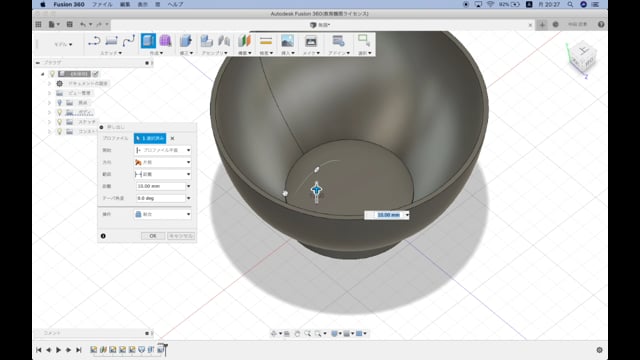Image resolution: width=640 pixels, height=360 pixels.
Task: Click the Undo arrow
Action: click(x=83, y=24)
